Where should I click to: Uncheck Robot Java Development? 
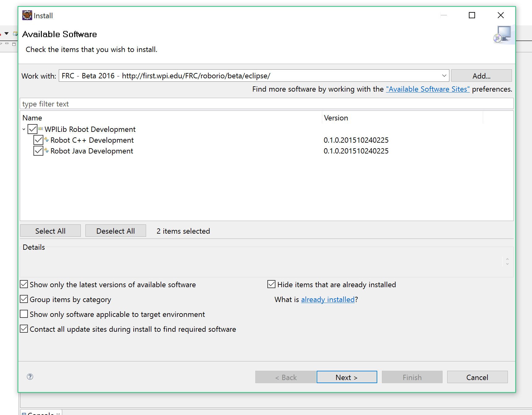pyautogui.click(x=38, y=151)
